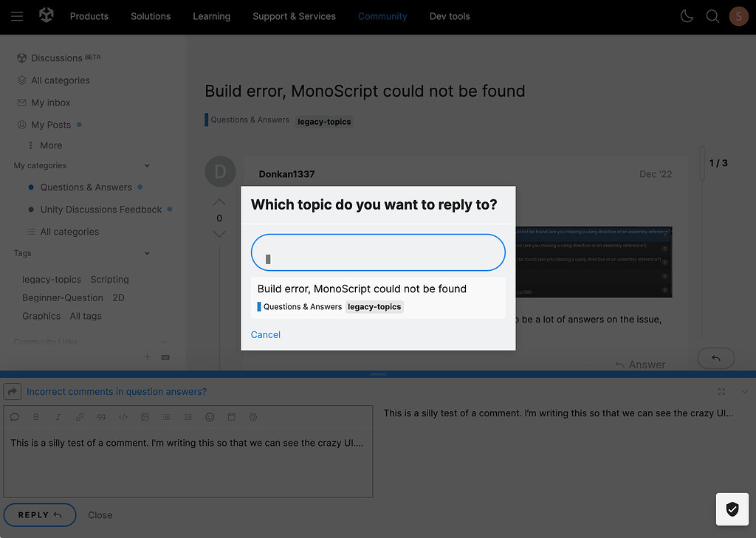Screen dimensions: 756x538
Task: Open the emoji picker in the composer
Action: (210, 417)
